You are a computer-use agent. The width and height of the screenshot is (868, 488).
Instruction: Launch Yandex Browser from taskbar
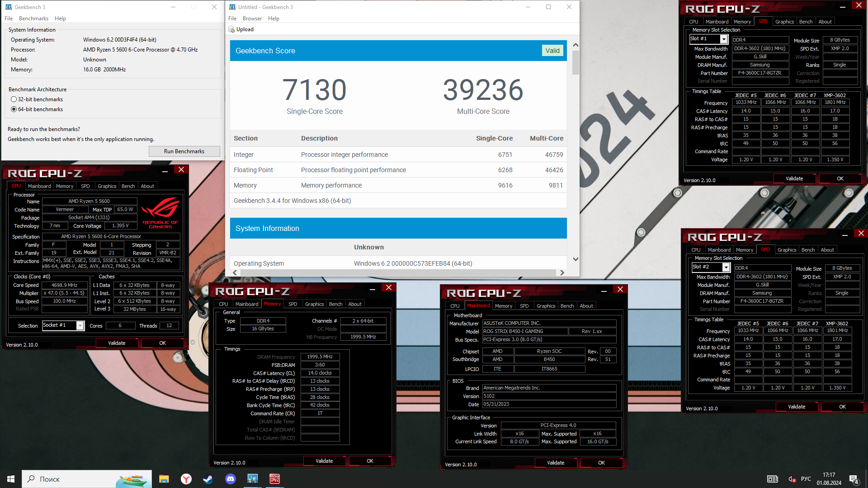pyautogui.click(x=186, y=479)
